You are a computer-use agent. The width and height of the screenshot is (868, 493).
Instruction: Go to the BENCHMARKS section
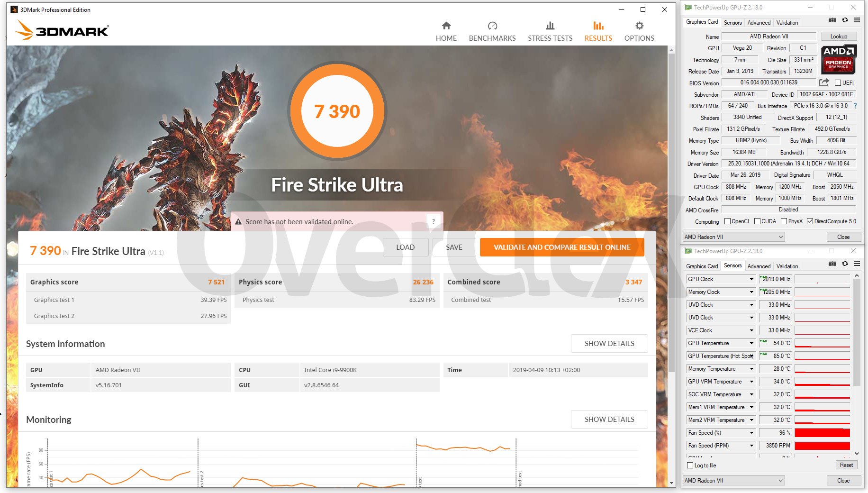492,31
